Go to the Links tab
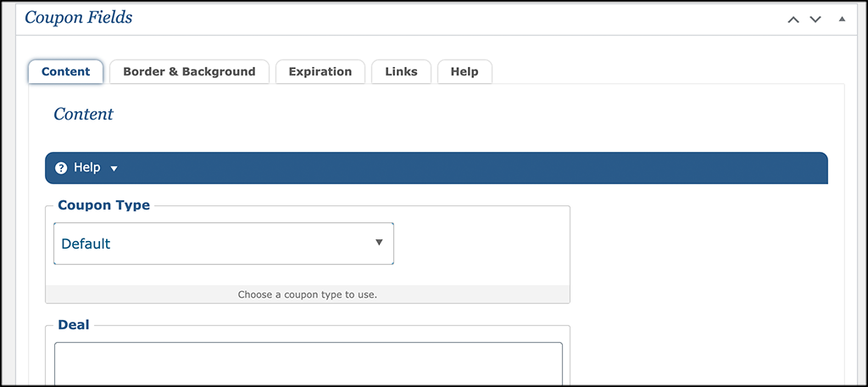 point(401,72)
